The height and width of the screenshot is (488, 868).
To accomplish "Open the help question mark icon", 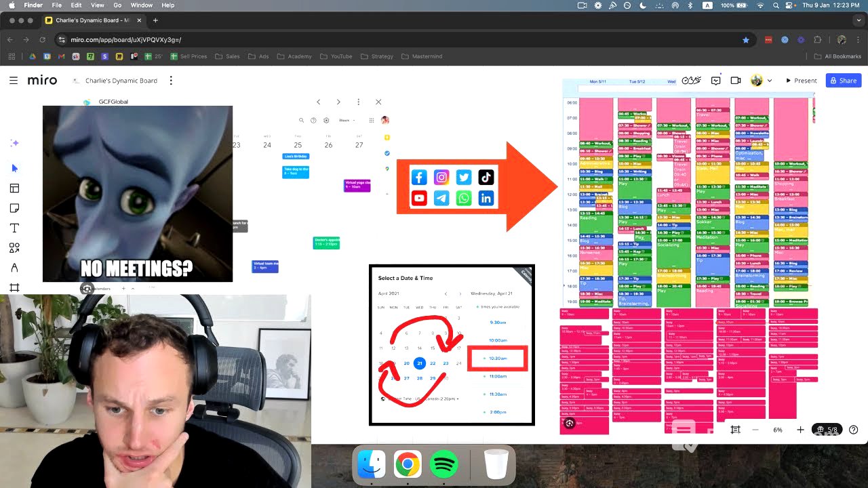I will point(854,430).
